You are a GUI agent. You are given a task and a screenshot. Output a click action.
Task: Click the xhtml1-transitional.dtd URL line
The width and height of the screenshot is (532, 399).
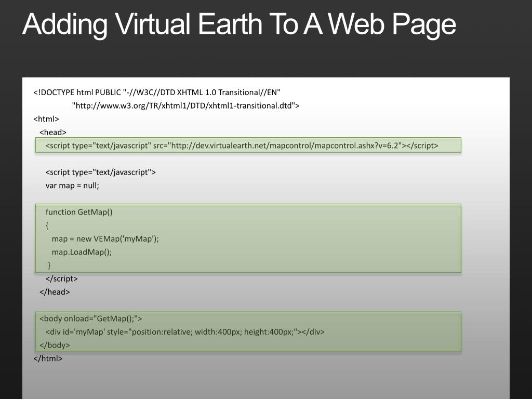(x=185, y=106)
